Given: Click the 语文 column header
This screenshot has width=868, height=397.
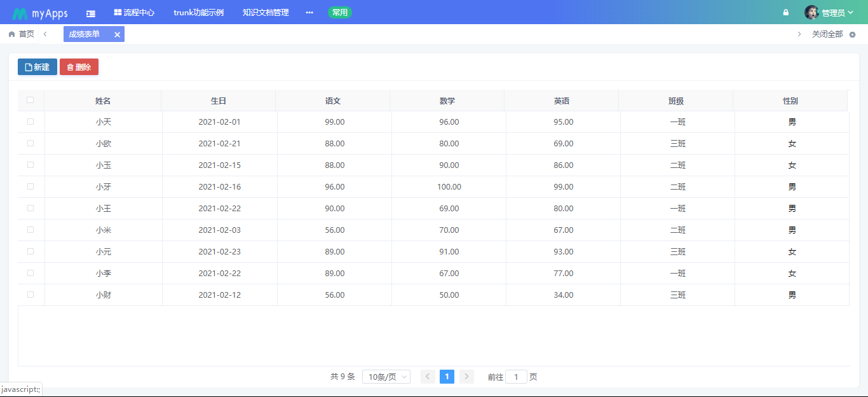Looking at the screenshot, I should [x=333, y=101].
